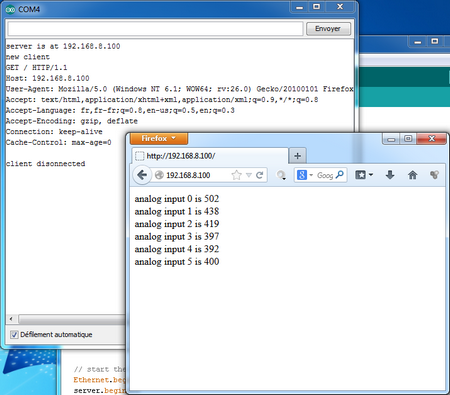Click the 'analog input 3 is 397' line

click(177, 236)
